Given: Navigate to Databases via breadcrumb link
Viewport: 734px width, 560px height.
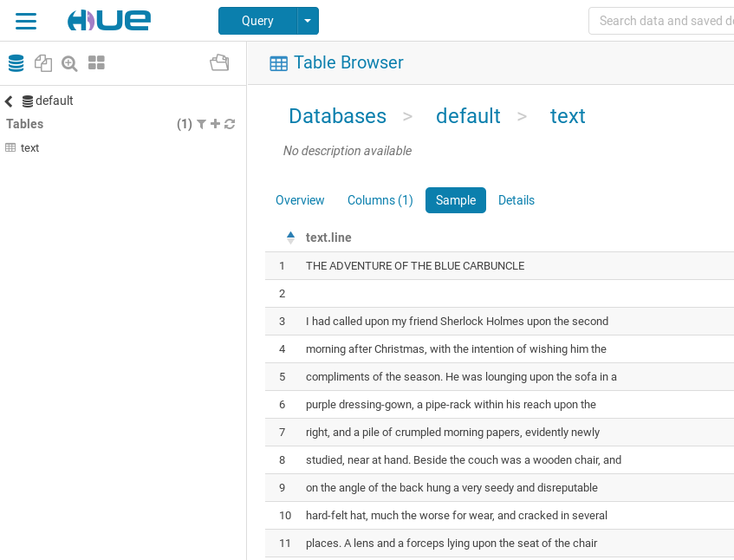Looking at the screenshot, I should point(337,116).
